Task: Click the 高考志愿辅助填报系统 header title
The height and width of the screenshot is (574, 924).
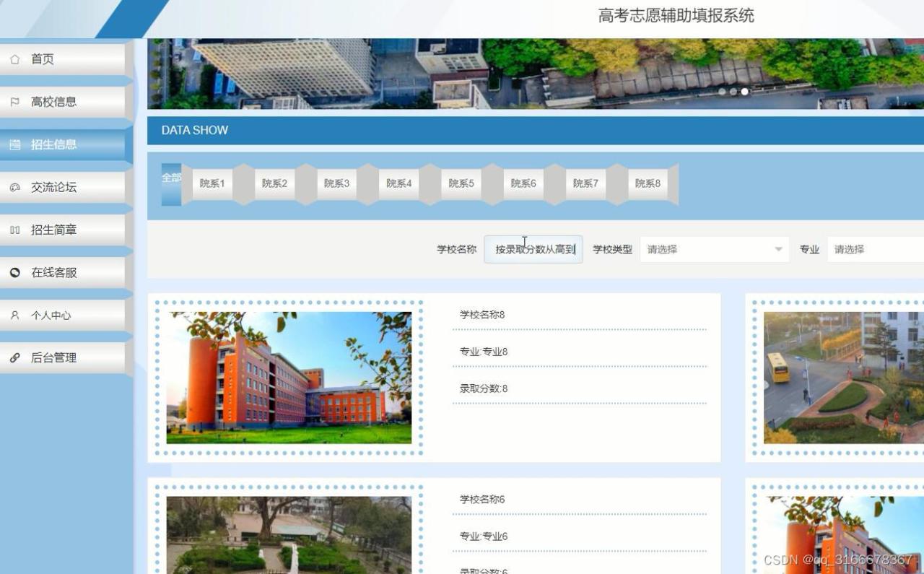Action: pyautogui.click(x=676, y=15)
